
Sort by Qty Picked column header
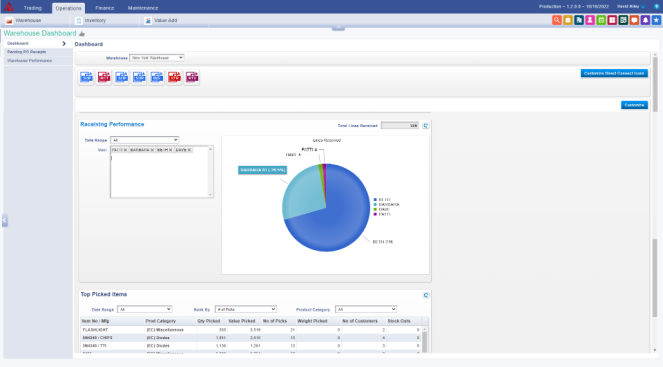[x=208, y=321]
